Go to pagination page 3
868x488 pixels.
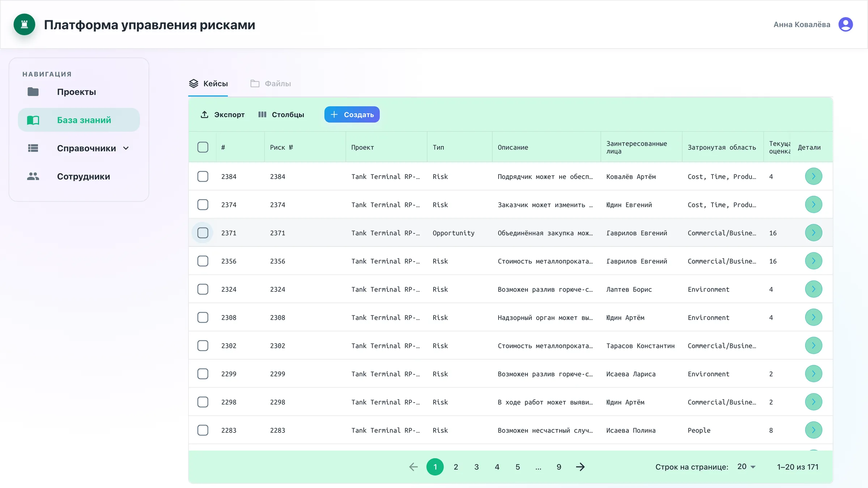point(476,467)
